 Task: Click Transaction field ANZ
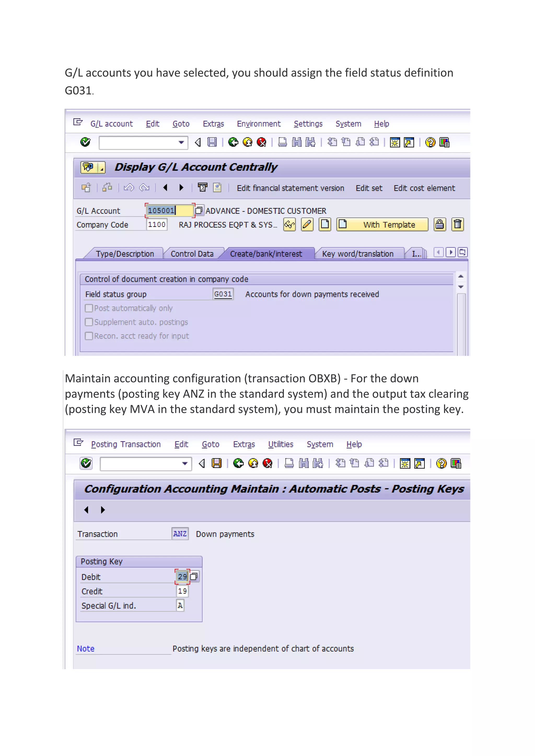[x=180, y=534]
